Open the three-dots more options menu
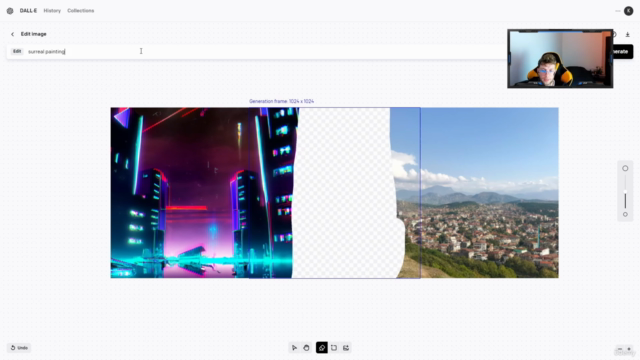The width and height of the screenshot is (640, 360). (618, 11)
